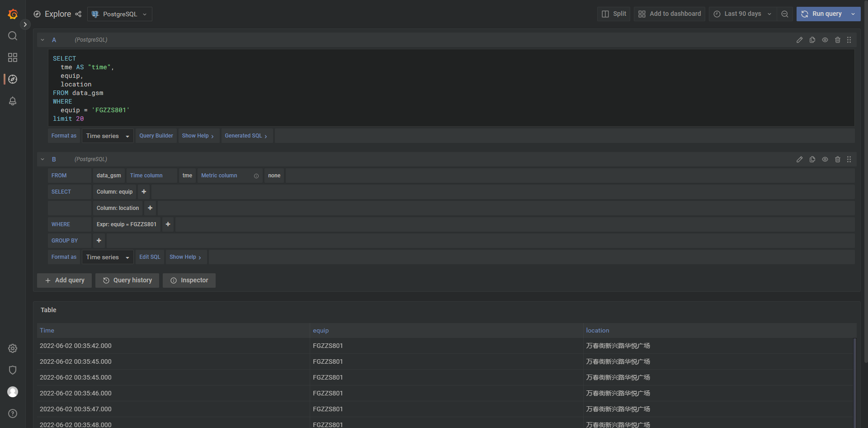Open the user profile avatar
The width and height of the screenshot is (868, 428).
(x=13, y=392)
